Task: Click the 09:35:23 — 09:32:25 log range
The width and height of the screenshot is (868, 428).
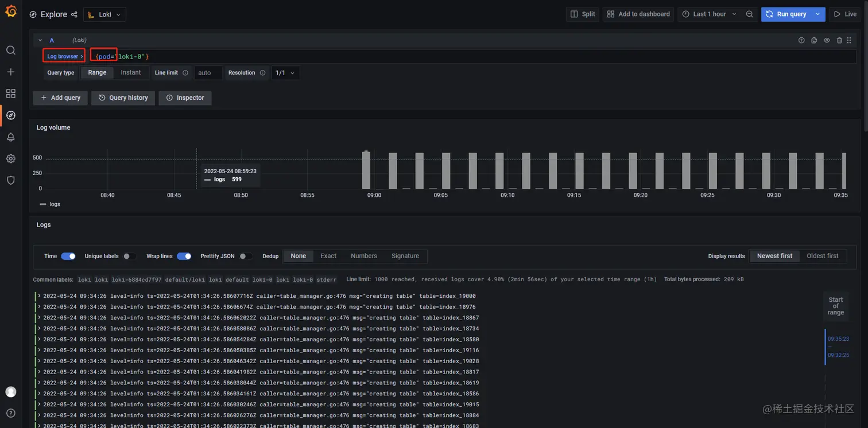Action: (838, 347)
